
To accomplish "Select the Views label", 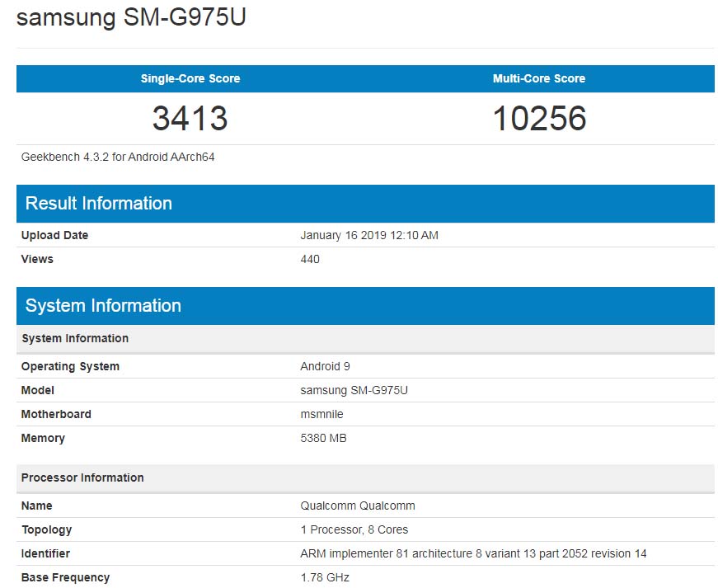I will click(37, 259).
